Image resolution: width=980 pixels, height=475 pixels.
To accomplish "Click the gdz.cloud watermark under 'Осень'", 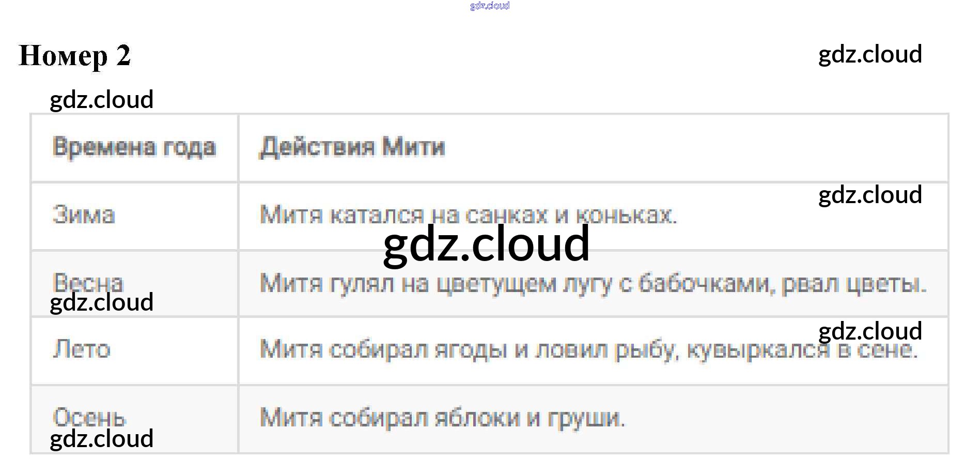I will (102, 439).
